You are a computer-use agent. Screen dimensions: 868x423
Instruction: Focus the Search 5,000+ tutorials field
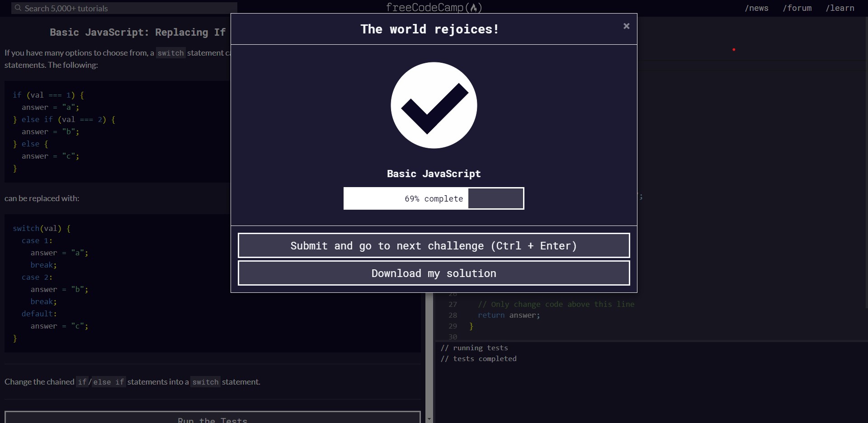[x=127, y=8]
